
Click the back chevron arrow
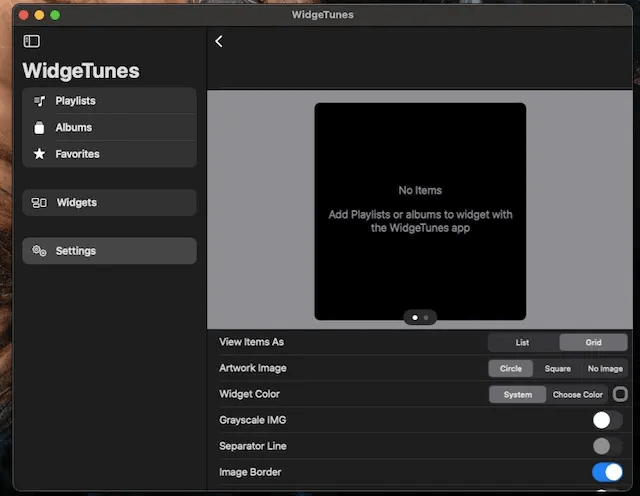(x=219, y=41)
